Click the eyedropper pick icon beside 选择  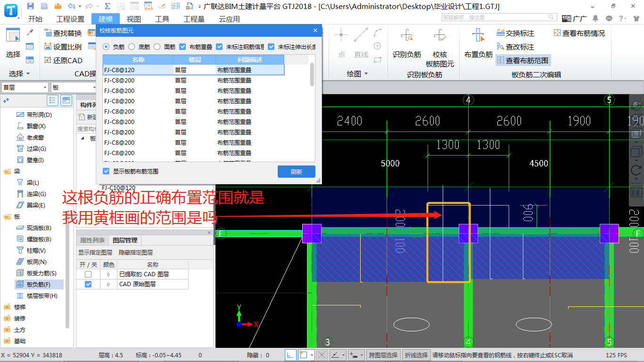(30, 33)
